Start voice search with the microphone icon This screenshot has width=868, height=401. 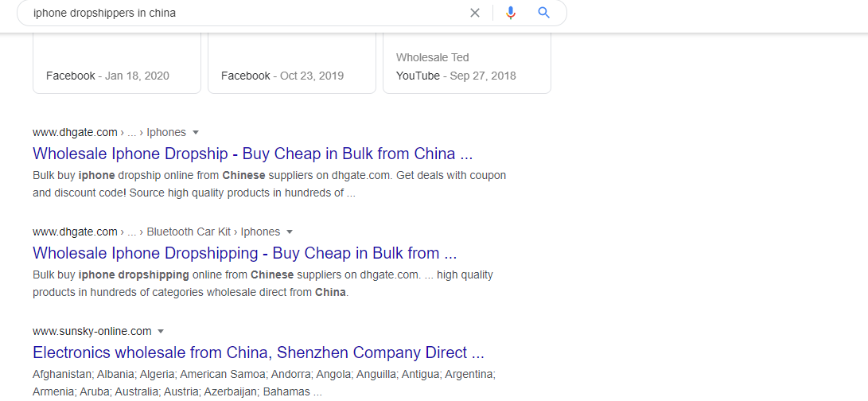[511, 13]
